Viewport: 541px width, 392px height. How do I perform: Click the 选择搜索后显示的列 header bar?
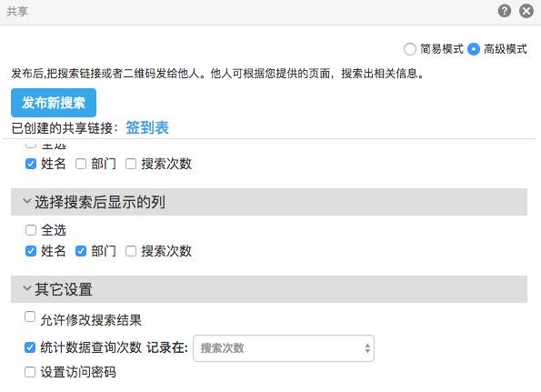click(x=269, y=202)
